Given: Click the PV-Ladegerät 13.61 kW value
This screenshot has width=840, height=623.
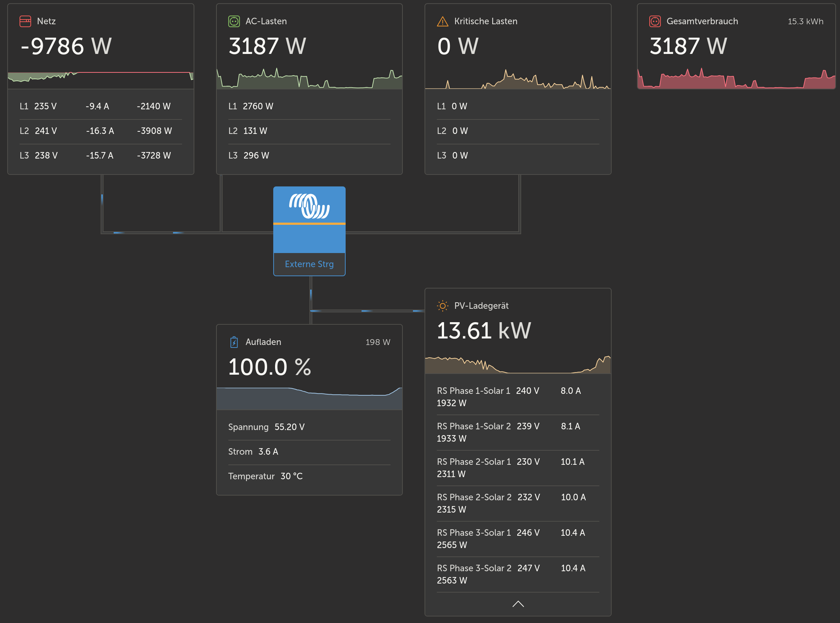Looking at the screenshot, I should pos(484,331).
